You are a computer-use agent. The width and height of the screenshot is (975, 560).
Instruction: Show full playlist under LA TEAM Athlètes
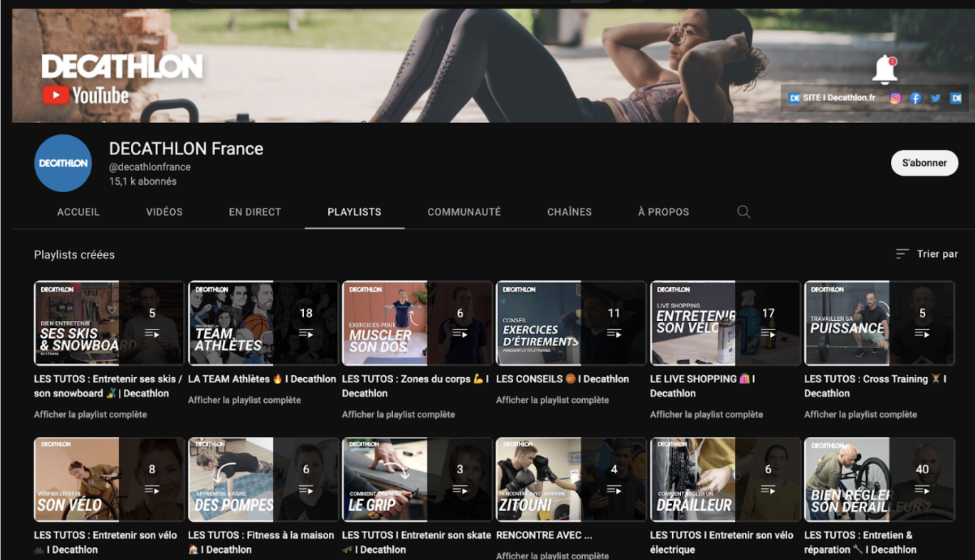[x=244, y=400]
